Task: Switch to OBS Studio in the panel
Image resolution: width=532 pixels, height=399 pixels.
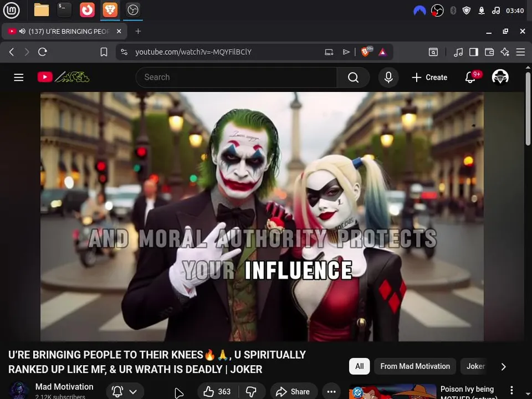Action: pyautogui.click(x=132, y=10)
